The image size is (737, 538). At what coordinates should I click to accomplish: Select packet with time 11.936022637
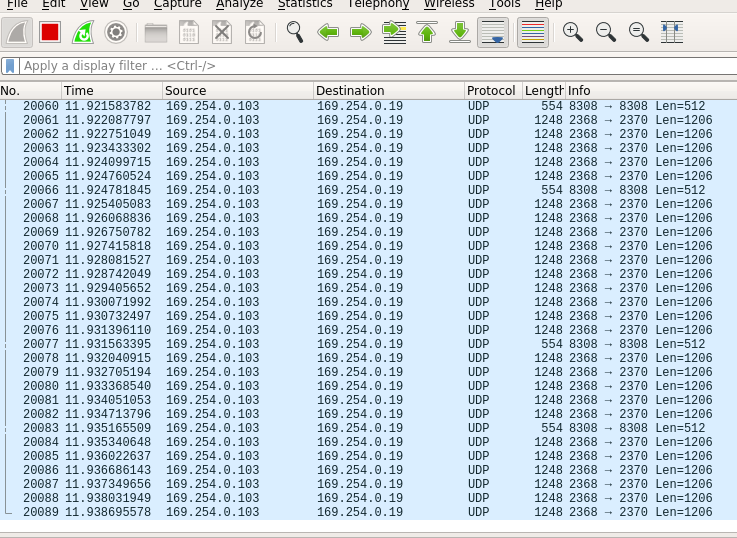point(368,456)
